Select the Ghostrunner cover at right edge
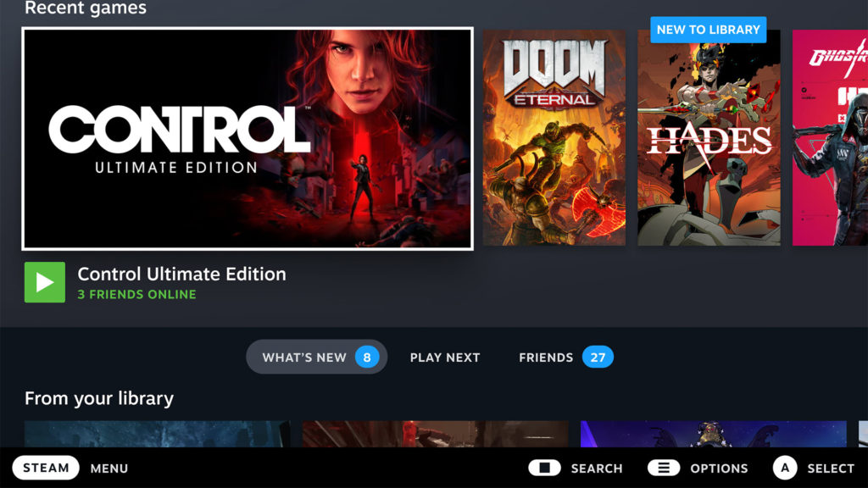Viewport: 868px width, 488px height. coord(830,138)
